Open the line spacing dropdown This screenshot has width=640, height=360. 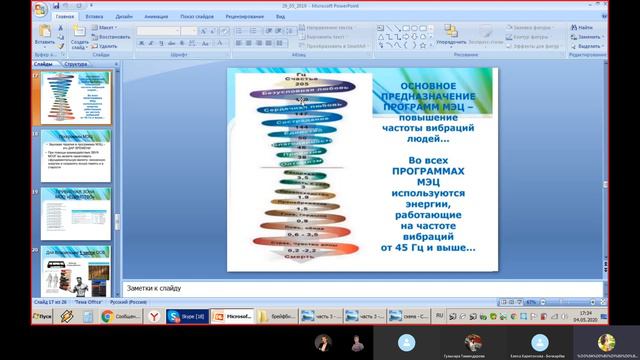point(290,31)
